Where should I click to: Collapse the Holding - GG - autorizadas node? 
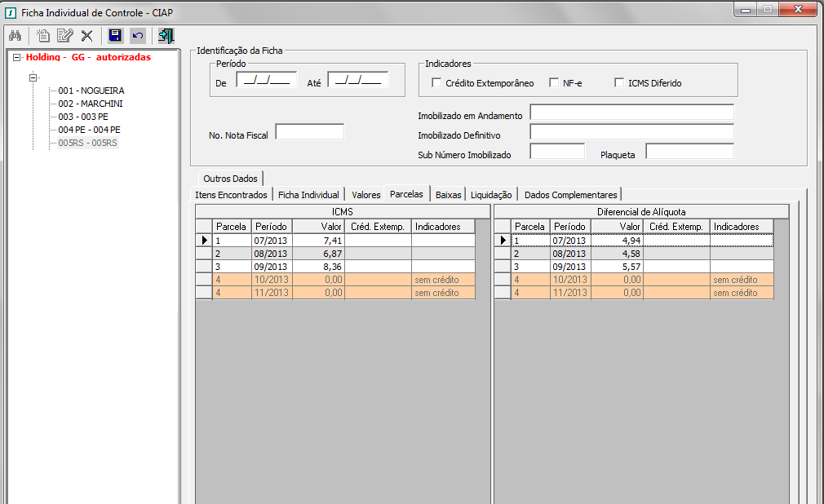tap(17, 58)
